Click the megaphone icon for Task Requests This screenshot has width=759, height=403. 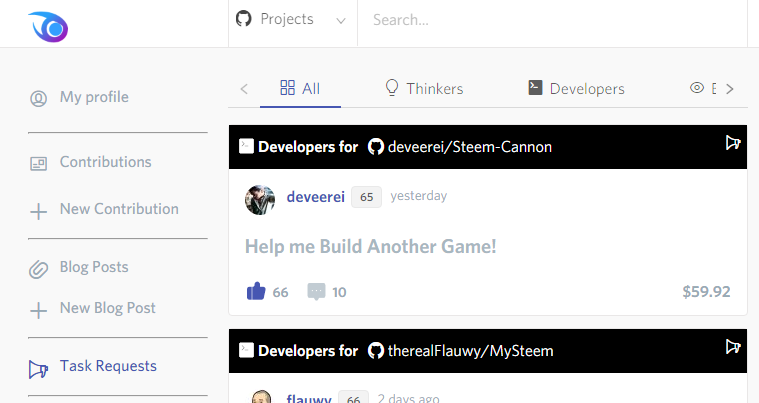pyautogui.click(x=38, y=369)
